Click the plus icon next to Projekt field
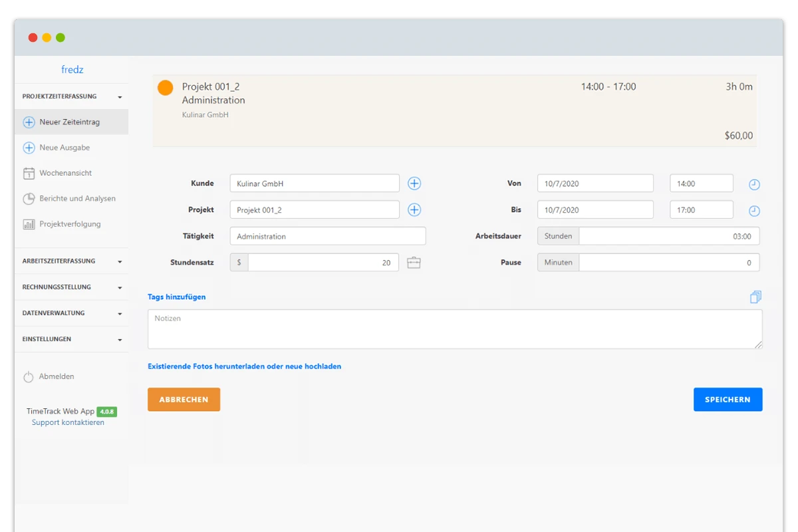798x532 pixels. pos(414,210)
